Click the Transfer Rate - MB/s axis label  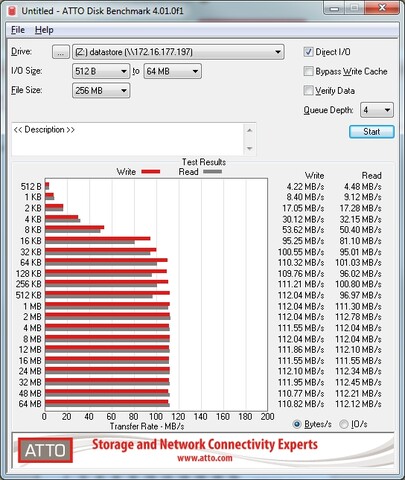[x=147, y=426]
